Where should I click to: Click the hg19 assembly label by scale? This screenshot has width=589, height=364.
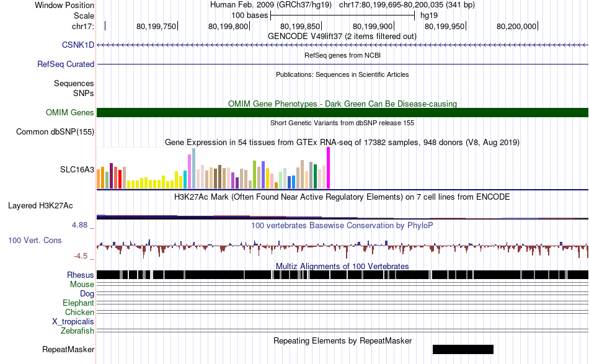(x=429, y=16)
